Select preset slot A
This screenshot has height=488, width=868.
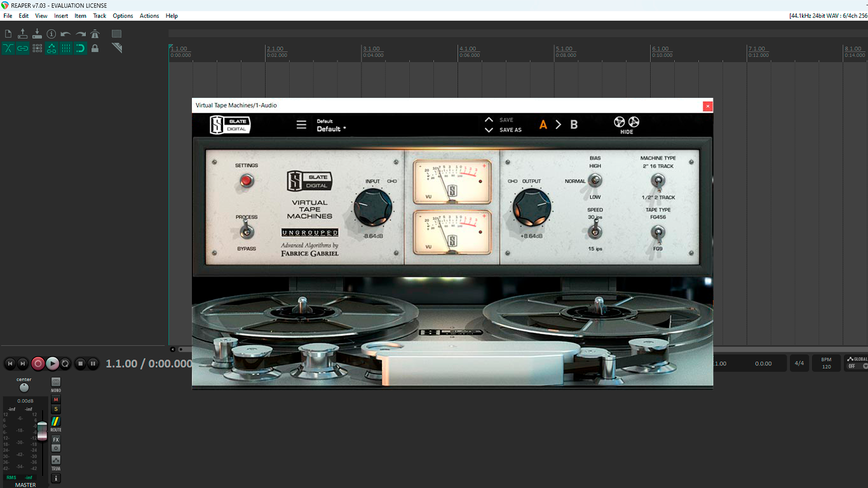tap(543, 125)
